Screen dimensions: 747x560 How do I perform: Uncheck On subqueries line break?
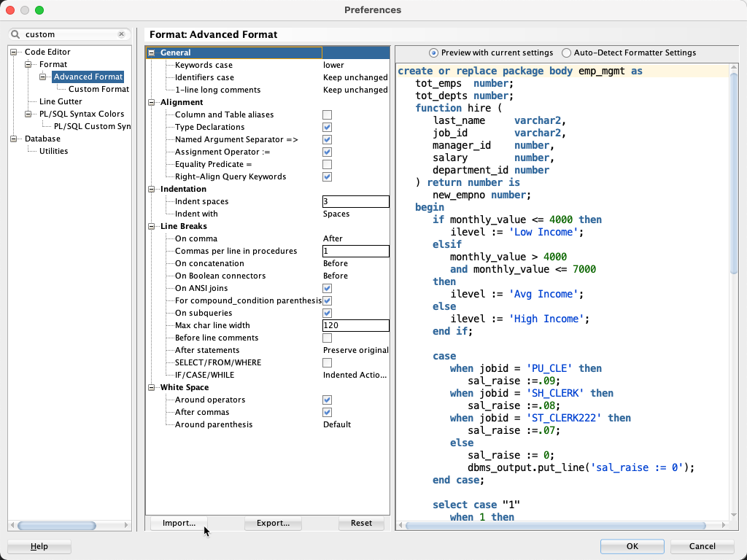327,313
